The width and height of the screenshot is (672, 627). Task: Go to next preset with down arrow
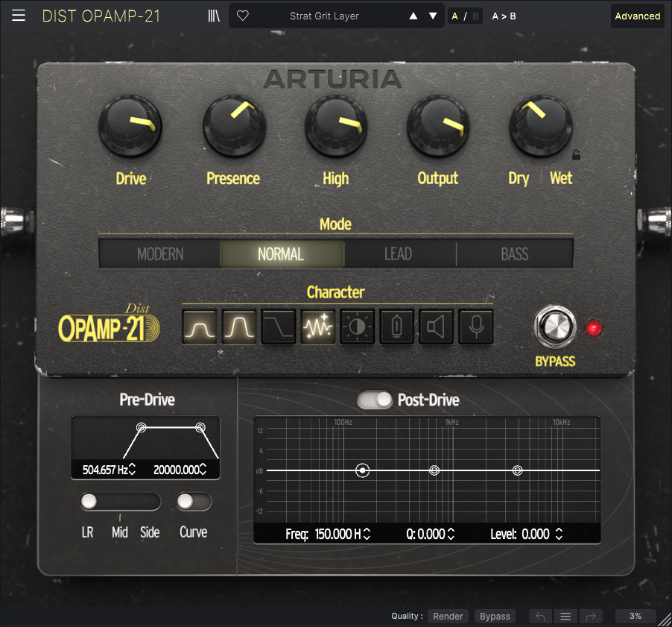pos(433,16)
